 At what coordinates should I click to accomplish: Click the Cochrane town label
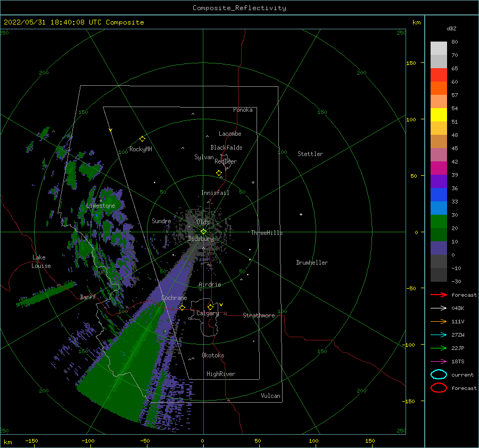click(174, 298)
